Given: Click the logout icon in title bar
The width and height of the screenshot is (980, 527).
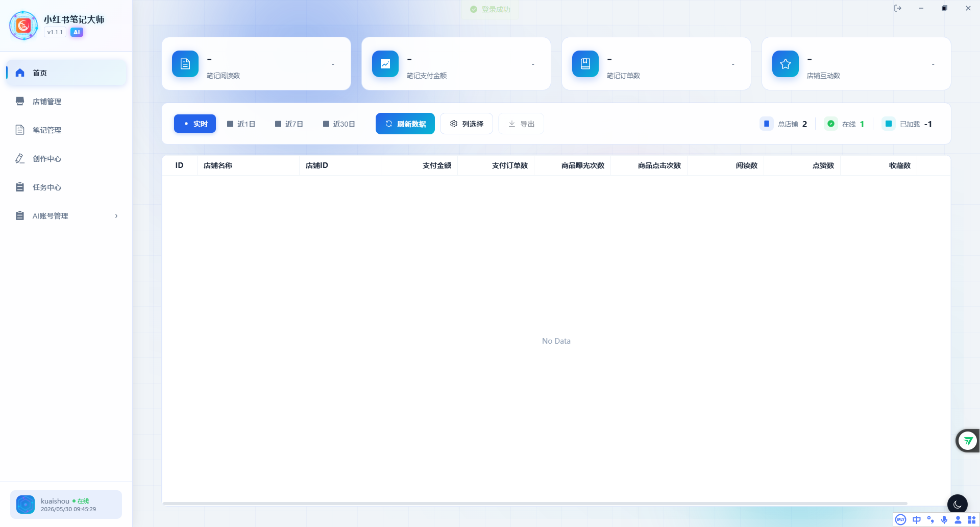Looking at the screenshot, I should coord(898,8).
